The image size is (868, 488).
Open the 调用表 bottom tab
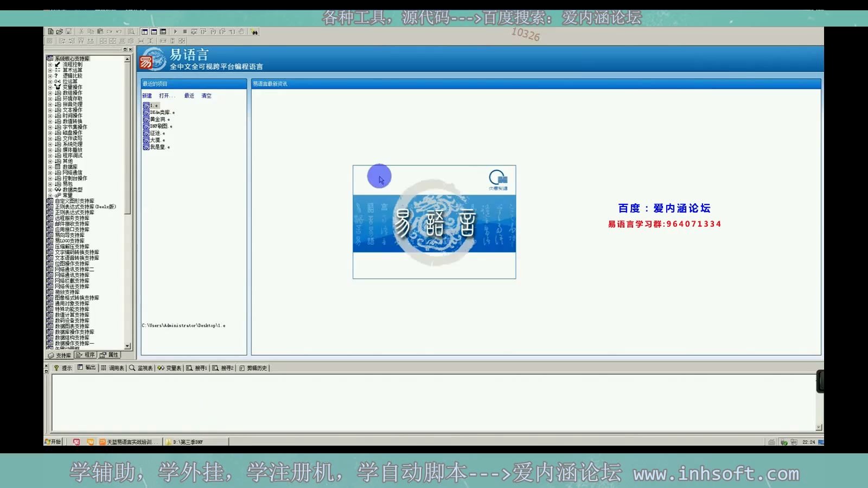[x=112, y=368]
